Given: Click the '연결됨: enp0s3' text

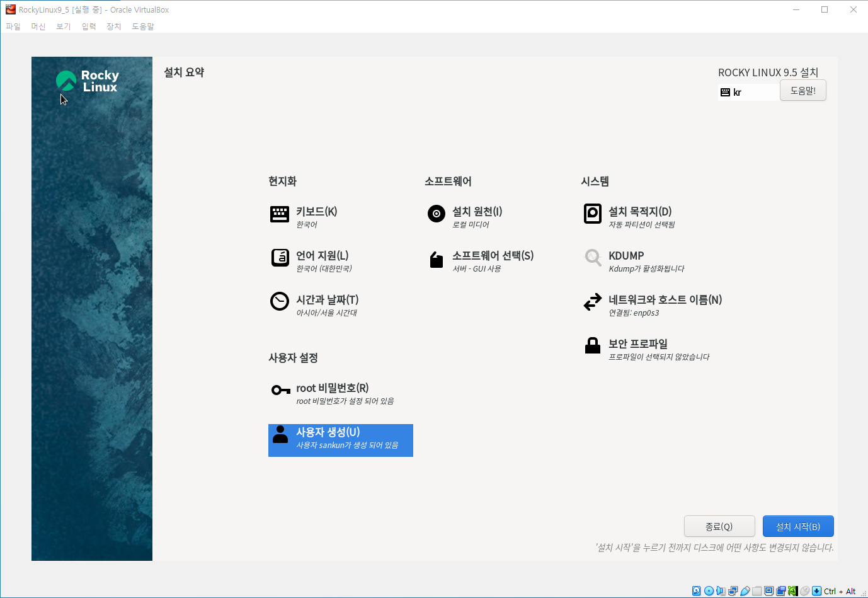Looking at the screenshot, I should pyautogui.click(x=634, y=313).
